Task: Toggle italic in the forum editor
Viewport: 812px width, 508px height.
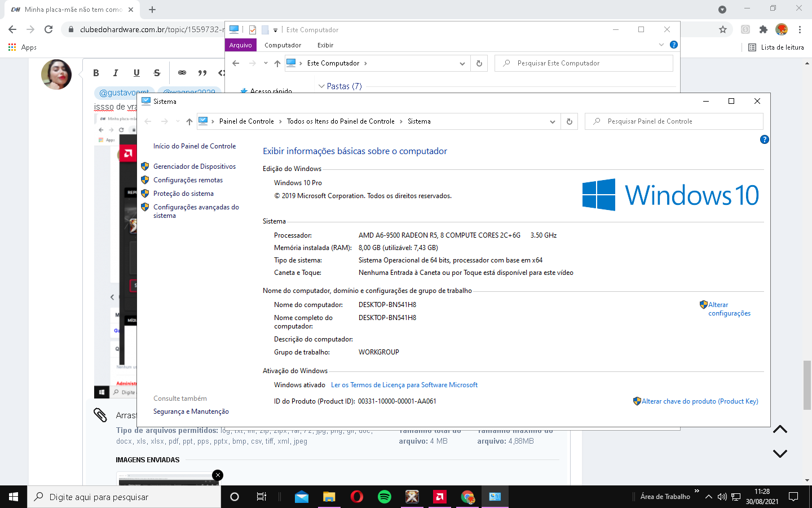Action: click(x=116, y=73)
